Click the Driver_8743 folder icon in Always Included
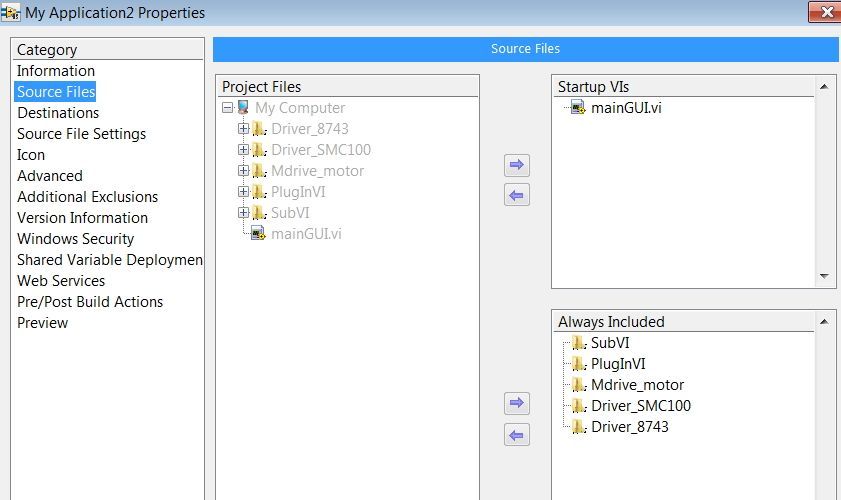The image size is (841, 500). (x=579, y=427)
